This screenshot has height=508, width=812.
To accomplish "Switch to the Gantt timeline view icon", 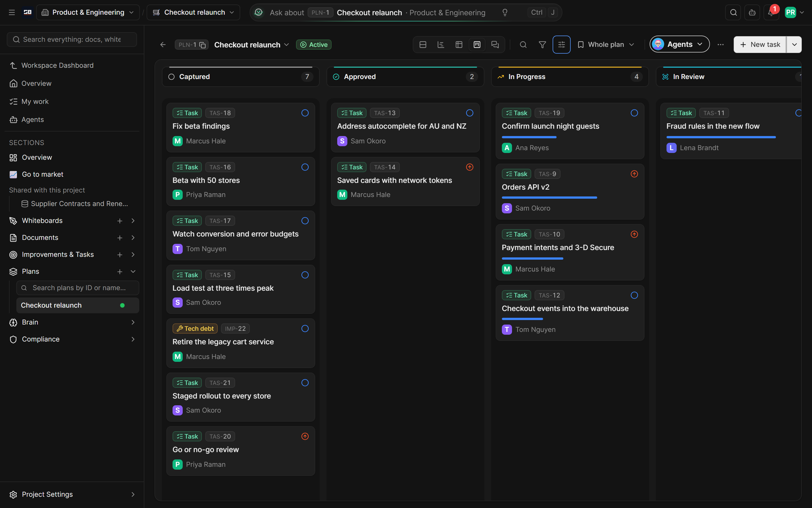I will pos(441,45).
